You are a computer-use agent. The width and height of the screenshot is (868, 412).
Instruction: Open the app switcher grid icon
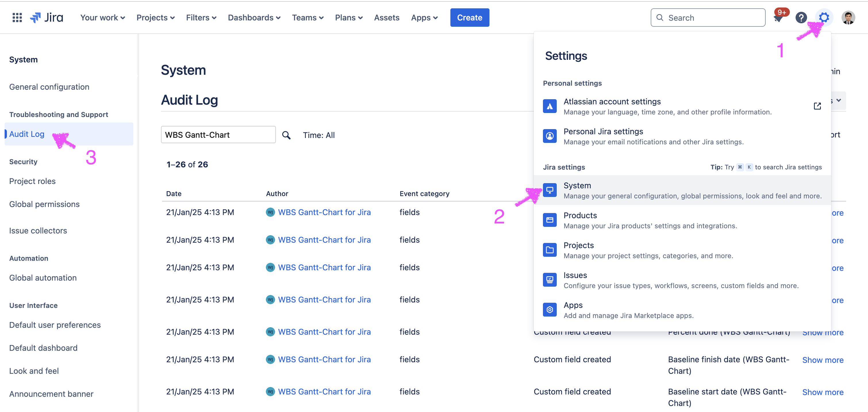tap(17, 18)
